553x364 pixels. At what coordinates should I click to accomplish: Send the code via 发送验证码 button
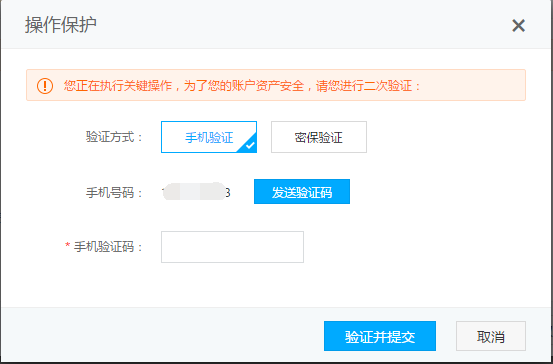coord(302,192)
